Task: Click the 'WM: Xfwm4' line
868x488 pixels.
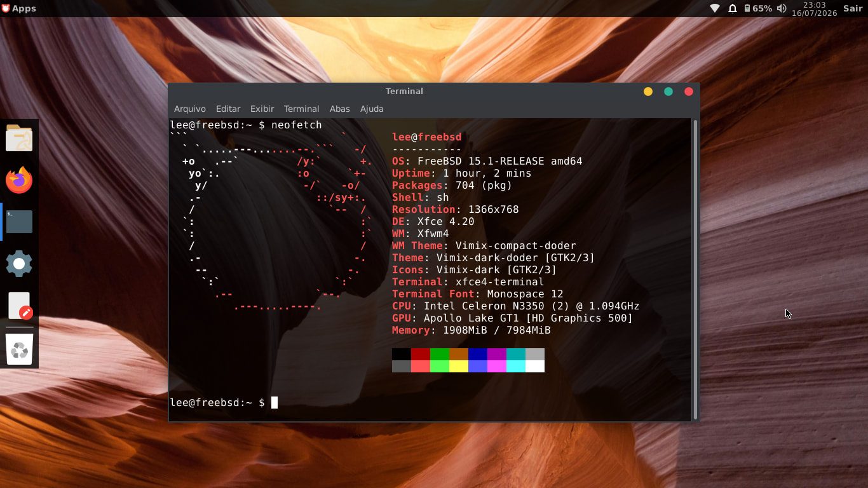Action: coord(421,234)
